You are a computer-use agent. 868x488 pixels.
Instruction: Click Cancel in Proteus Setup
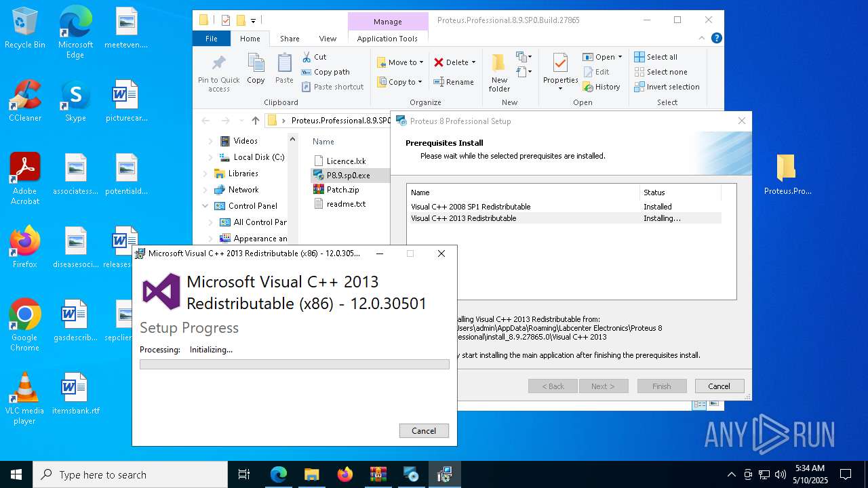pyautogui.click(x=719, y=386)
